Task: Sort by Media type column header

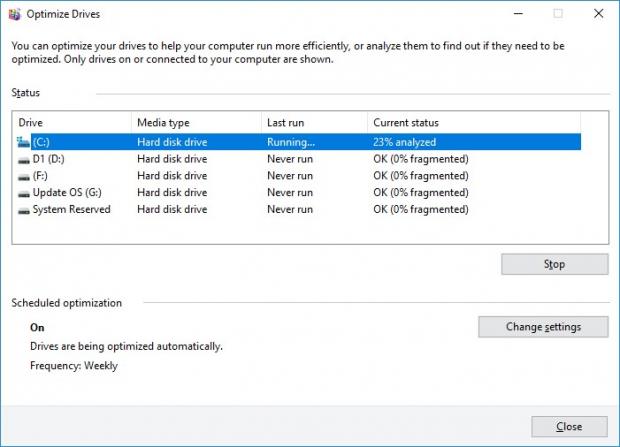Action: click(x=195, y=122)
